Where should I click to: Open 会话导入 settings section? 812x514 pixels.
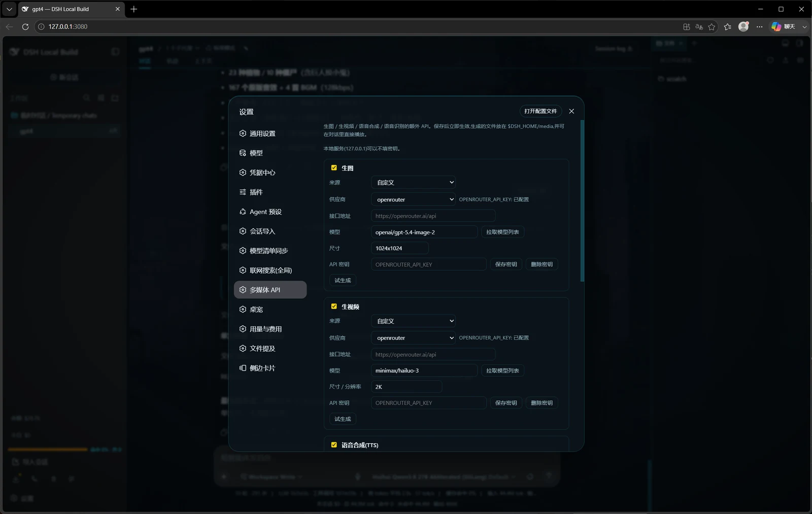click(x=270, y=231)
